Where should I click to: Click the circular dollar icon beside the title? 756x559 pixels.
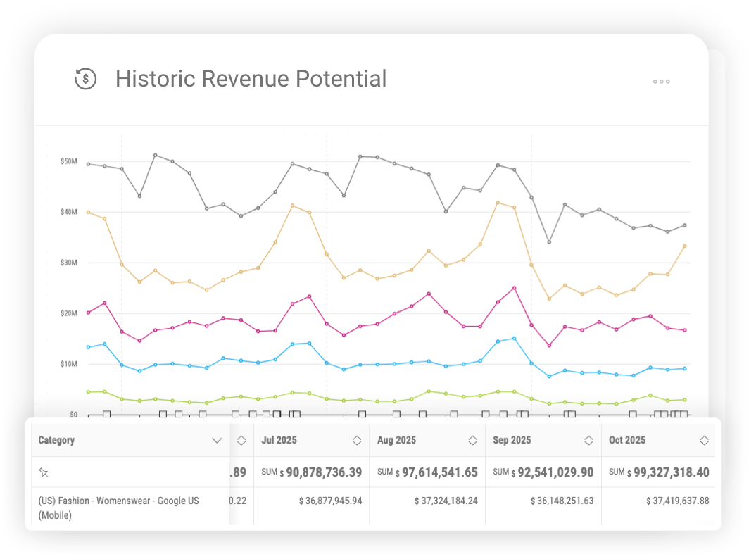tap(84, 80)
